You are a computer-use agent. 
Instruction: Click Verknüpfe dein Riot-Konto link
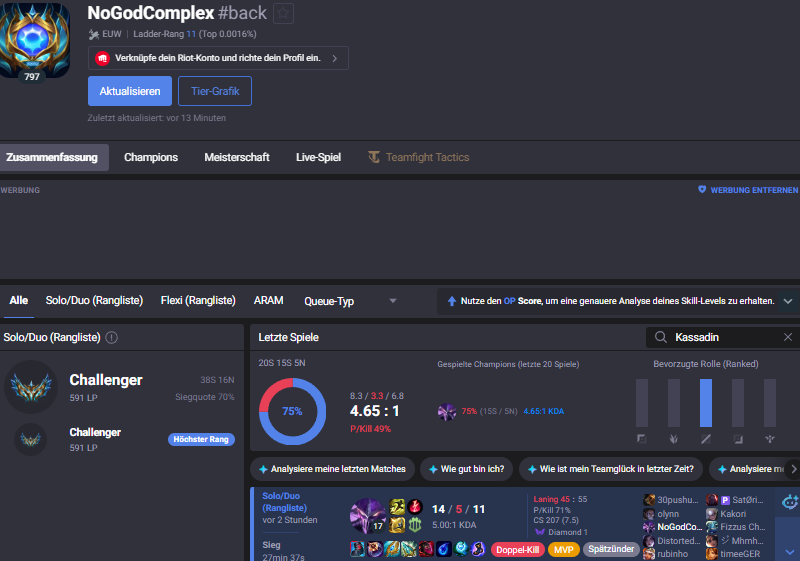218,58
